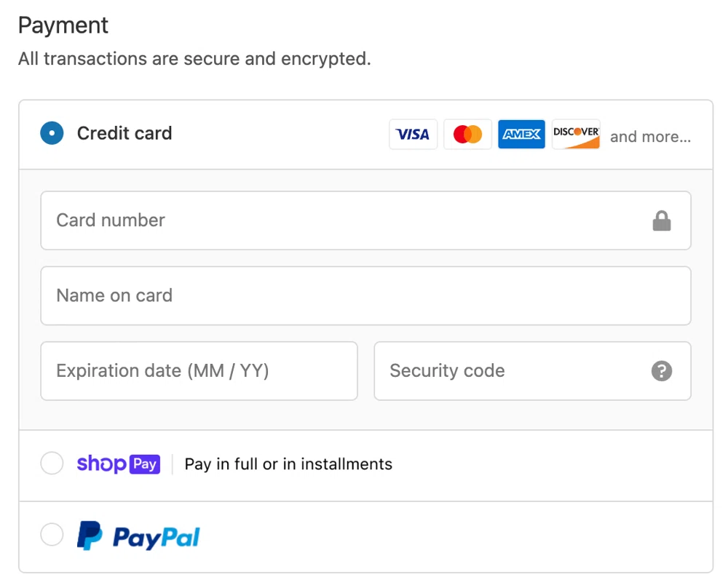
Task: Click the Mastercard logo
Action: [x=467, y=134]
